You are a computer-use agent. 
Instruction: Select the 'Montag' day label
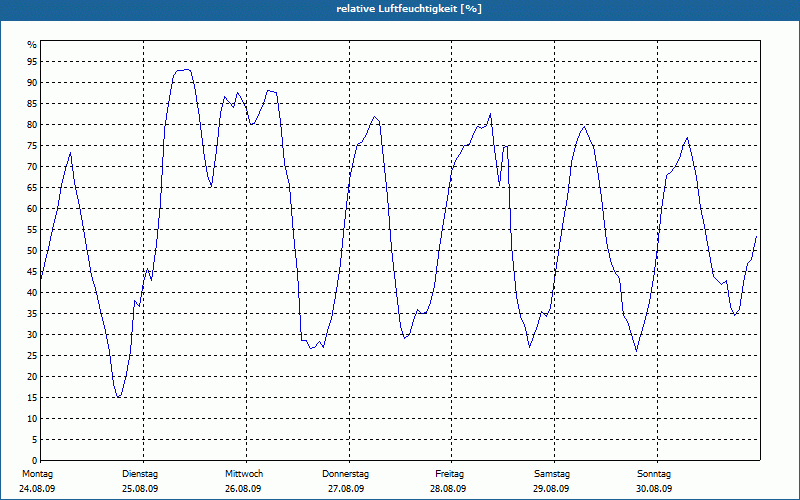(37, 474)
